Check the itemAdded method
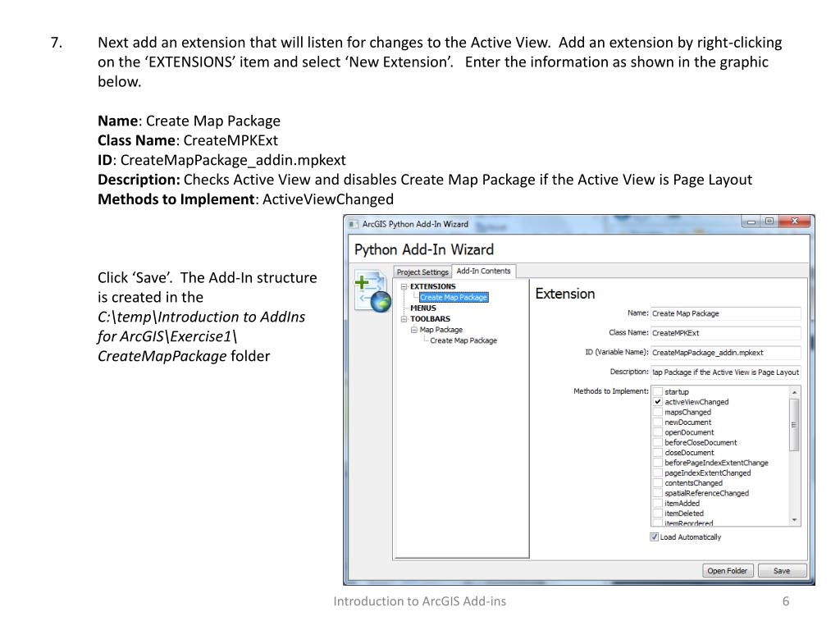Screen dimensions: 840x630 point(657,504)
